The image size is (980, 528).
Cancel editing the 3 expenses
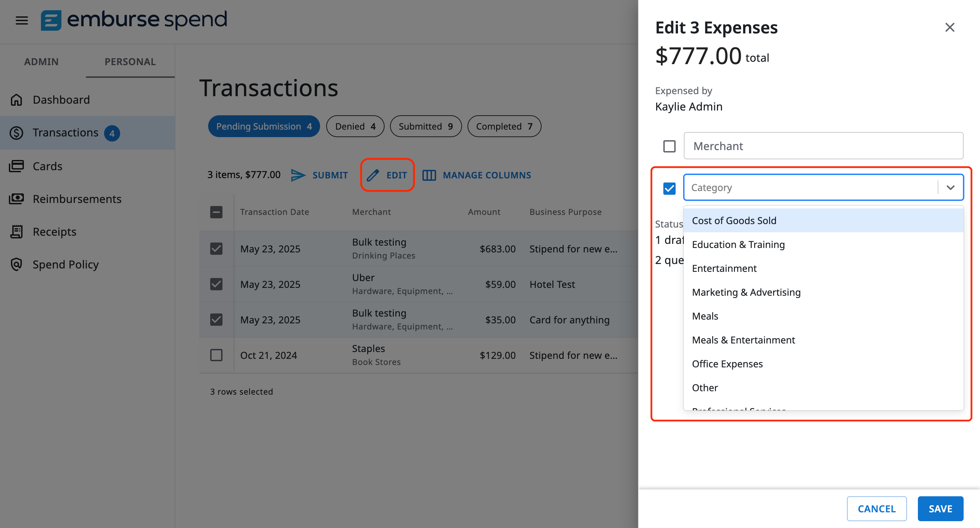coord(877,509)
